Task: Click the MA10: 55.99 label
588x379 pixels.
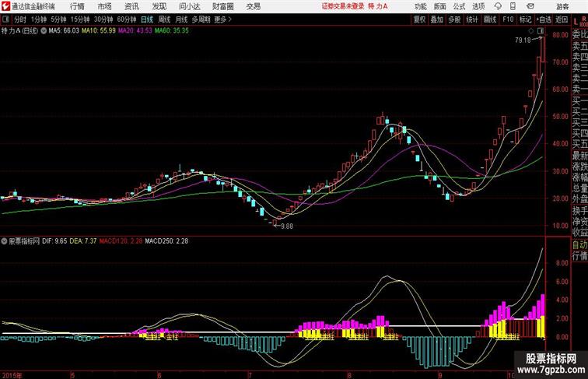Action: (99, 31)
